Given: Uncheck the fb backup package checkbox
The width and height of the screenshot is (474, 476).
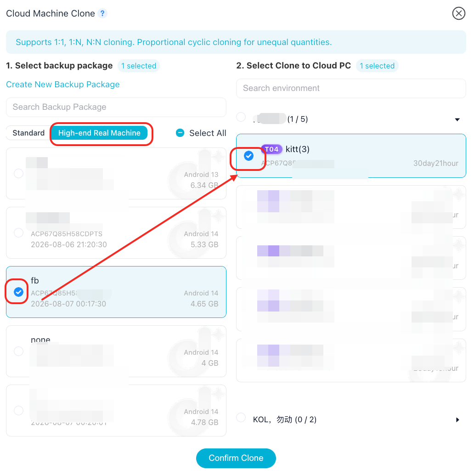Looking at the screenshot, I should [x=18, y=292].
